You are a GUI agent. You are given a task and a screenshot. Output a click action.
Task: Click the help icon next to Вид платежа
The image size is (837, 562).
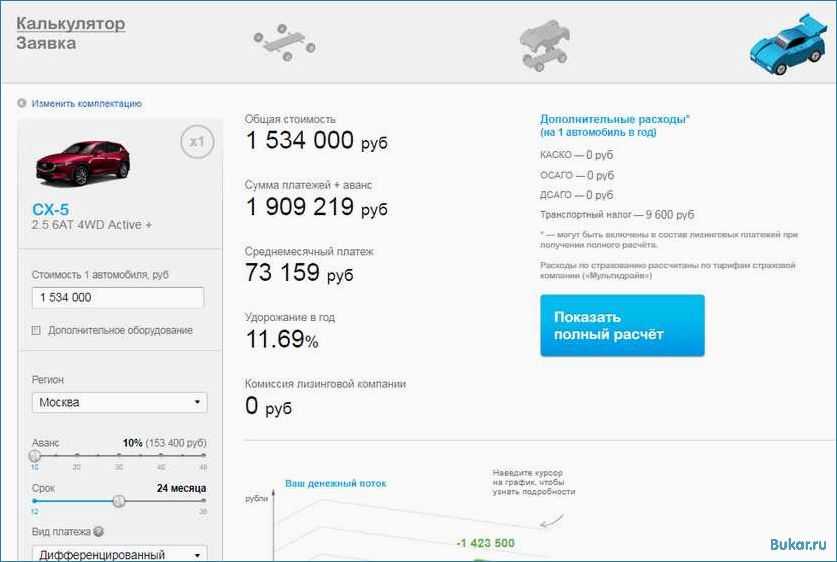pyautogui.click(x=99, y=532)
